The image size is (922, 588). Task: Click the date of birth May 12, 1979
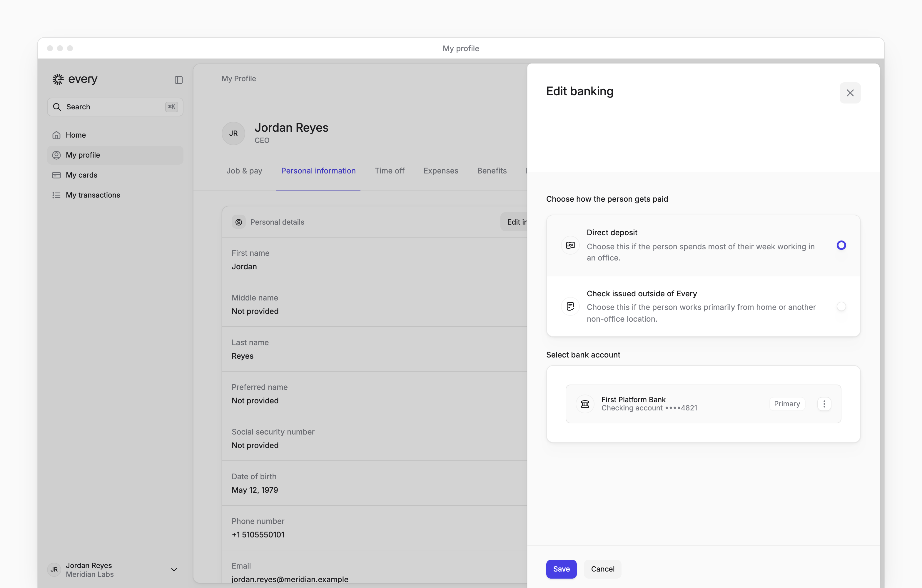coord(255,490)
